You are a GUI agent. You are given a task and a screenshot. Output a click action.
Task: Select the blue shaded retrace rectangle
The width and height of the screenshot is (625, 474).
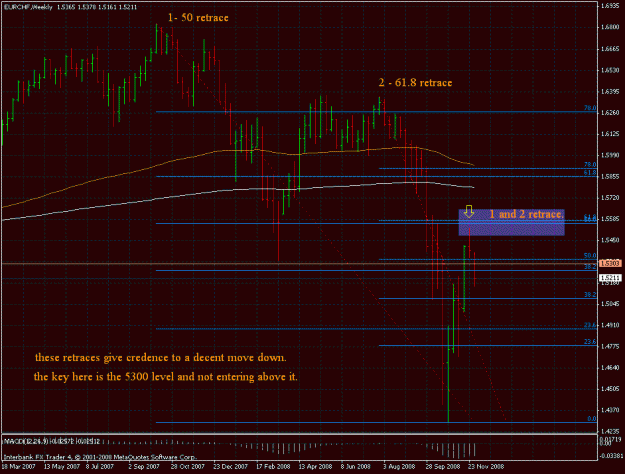511,222
